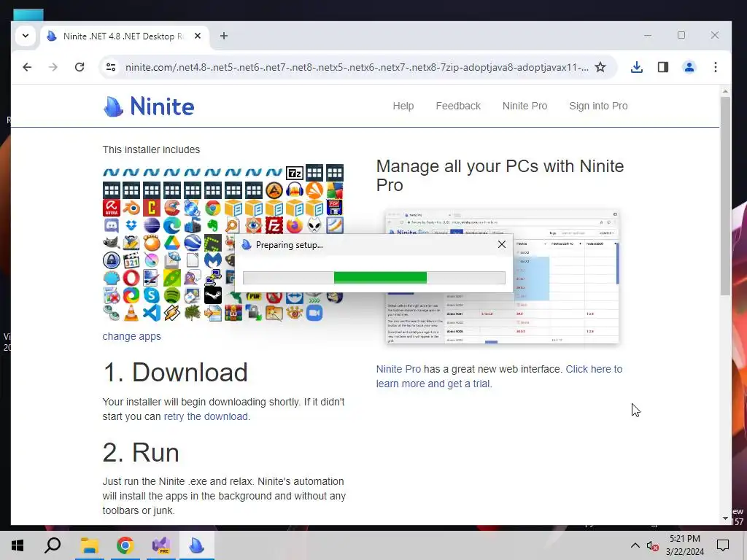
Task: Click here to learn more link
Action: pos(499,376)
